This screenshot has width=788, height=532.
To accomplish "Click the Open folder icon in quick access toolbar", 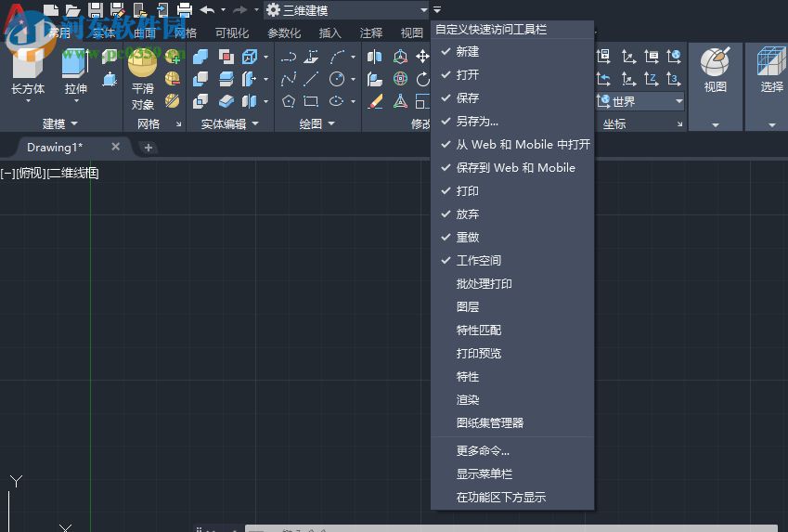I will tap(72, 9).
